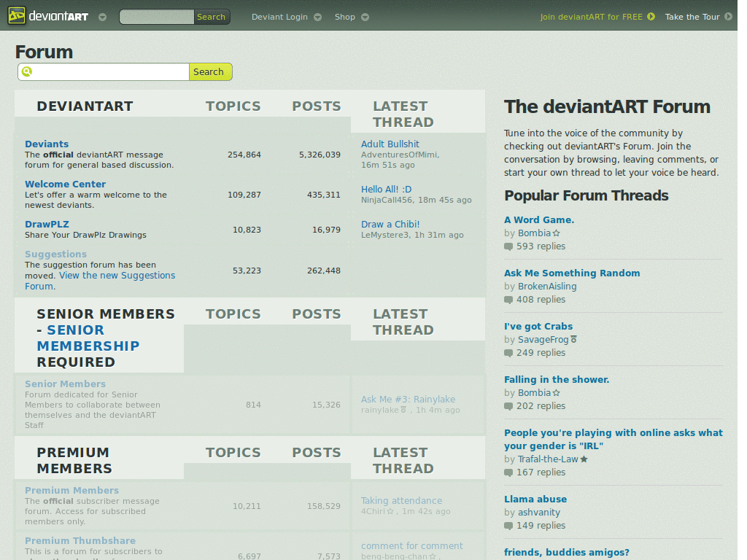Open the Draw a Chibi! thread
Image resolution: width=747 pixels, height=560 pixels.
pyautogui.click(x=390, y=224)
